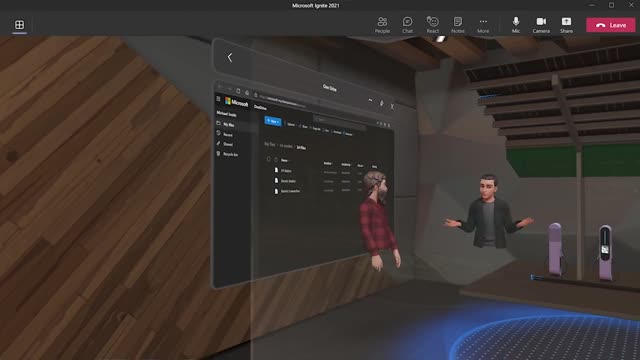
Task: Click the OneDrive app title link
Action: point(260,108)
